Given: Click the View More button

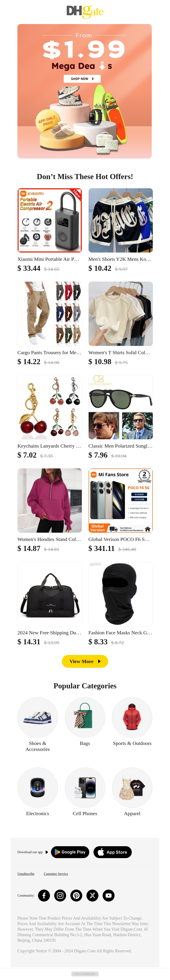Looking at the screenshot, I should (85, 661).
